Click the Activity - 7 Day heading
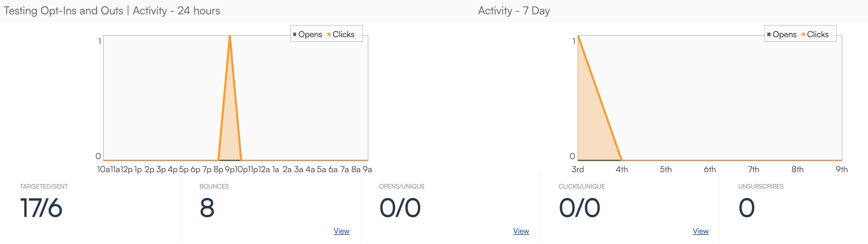 pos(514,11)
